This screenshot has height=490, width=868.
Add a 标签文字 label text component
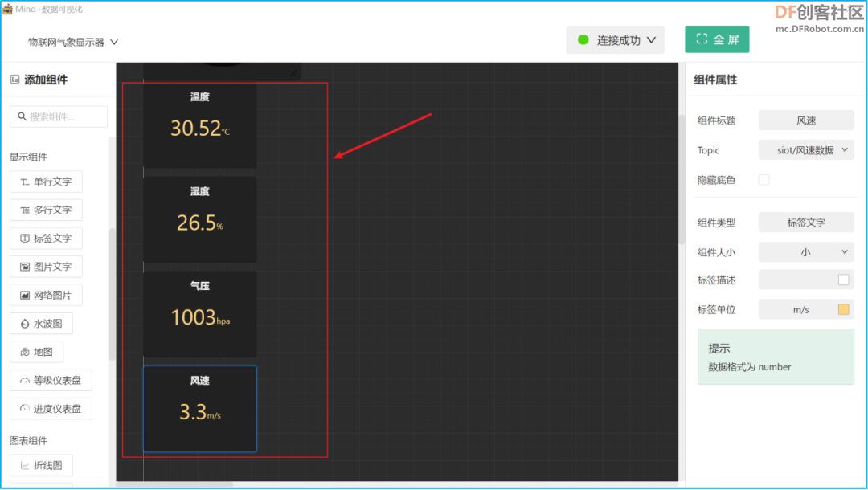coord(46,239)
